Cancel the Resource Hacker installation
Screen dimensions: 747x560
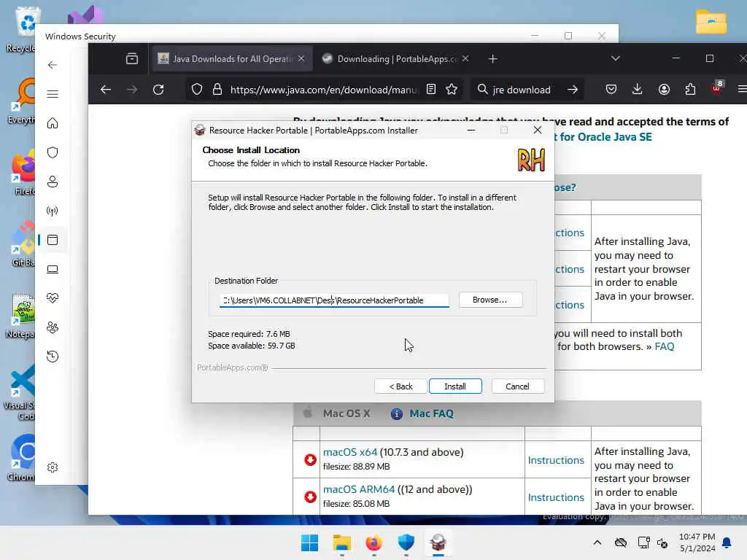(517, 386)
